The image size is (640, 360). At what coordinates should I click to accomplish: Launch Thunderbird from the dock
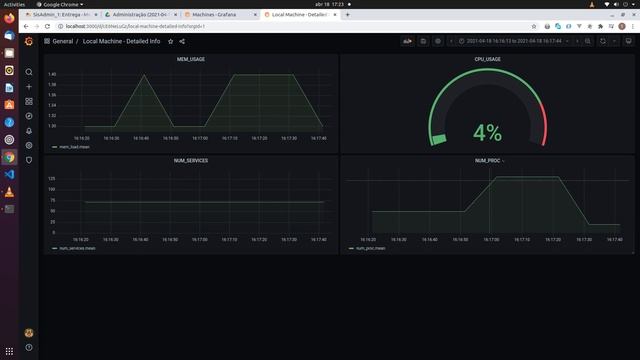tap(9, 36)
